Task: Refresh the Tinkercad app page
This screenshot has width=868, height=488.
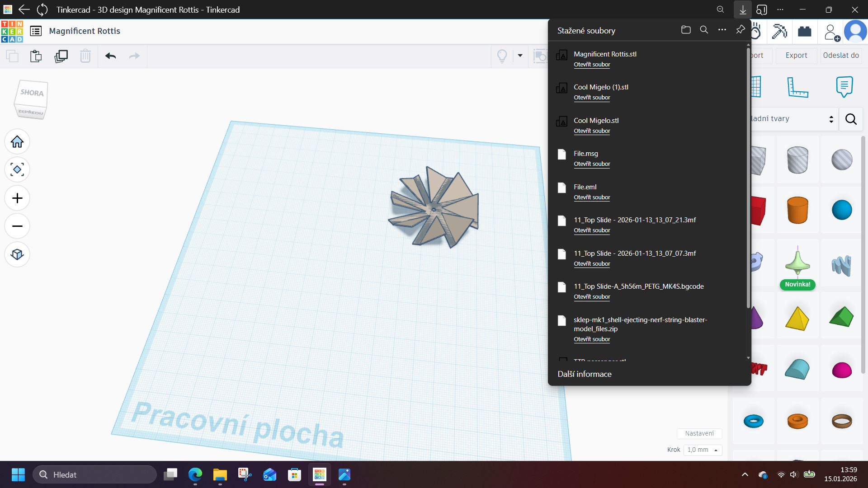Action: coord(42,9)
